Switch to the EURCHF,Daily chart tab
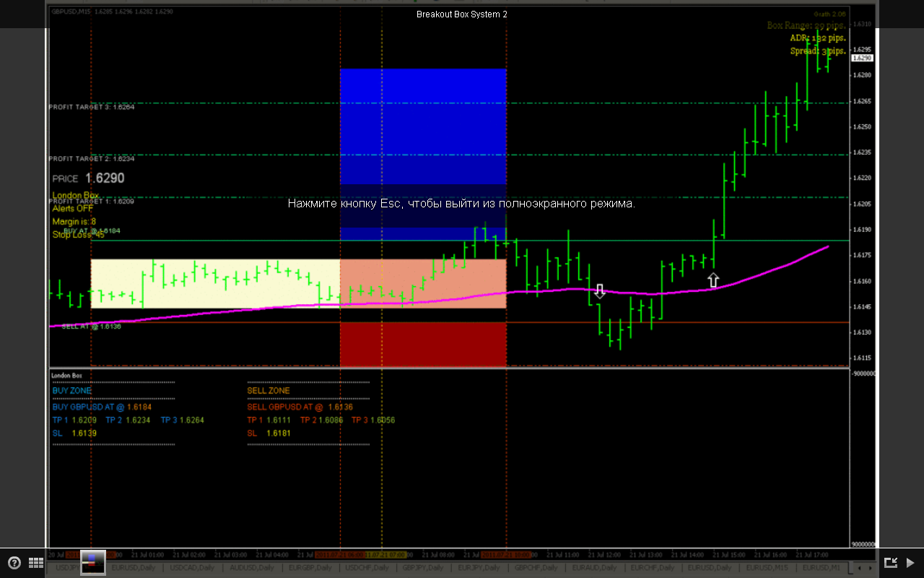The width and height of the screenshot is (924, 578). click(653, 568)
